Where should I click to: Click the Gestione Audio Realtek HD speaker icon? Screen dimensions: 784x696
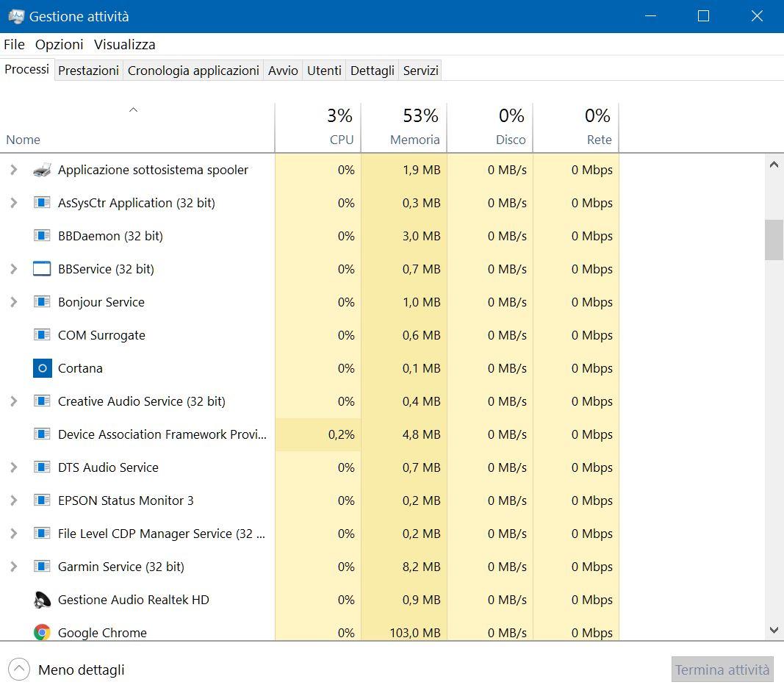(42, 600)
